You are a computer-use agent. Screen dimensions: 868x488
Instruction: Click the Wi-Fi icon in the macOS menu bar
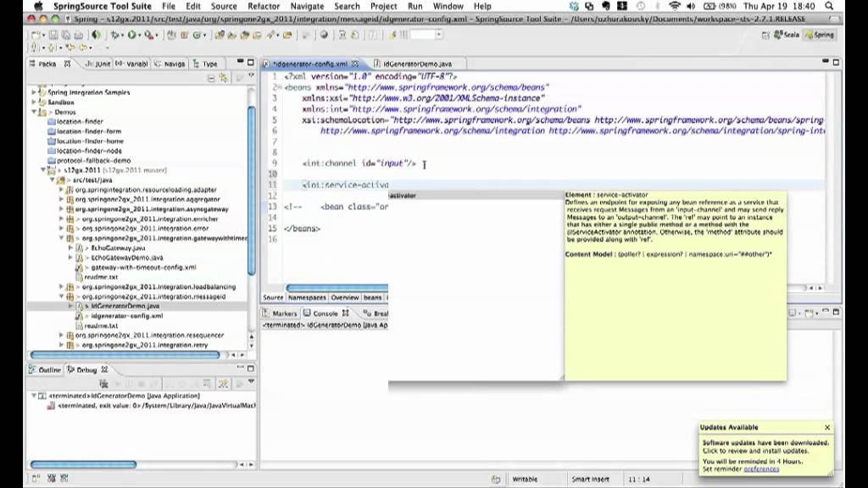(x=674, y=6)
